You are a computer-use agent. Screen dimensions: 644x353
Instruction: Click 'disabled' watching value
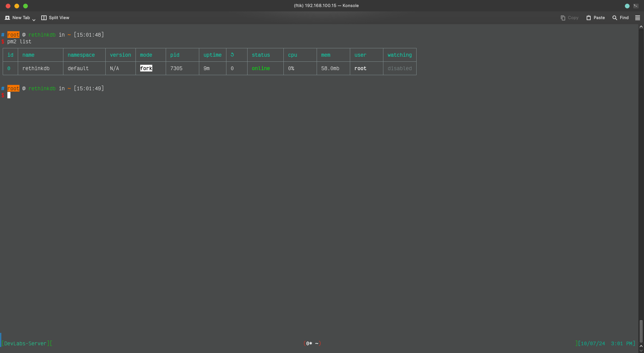[399, 68]
